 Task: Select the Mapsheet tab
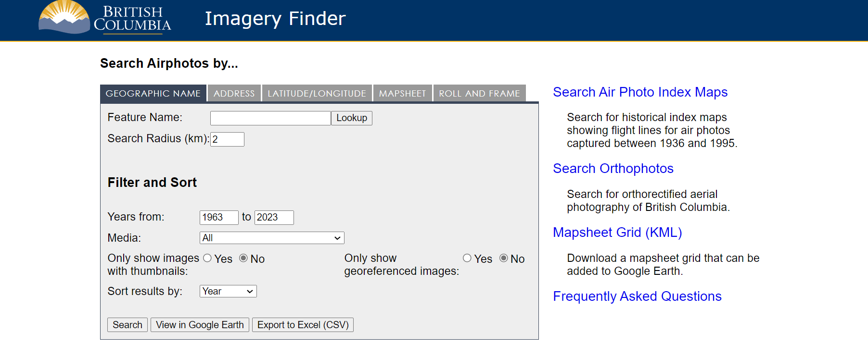tap(402, 93)
